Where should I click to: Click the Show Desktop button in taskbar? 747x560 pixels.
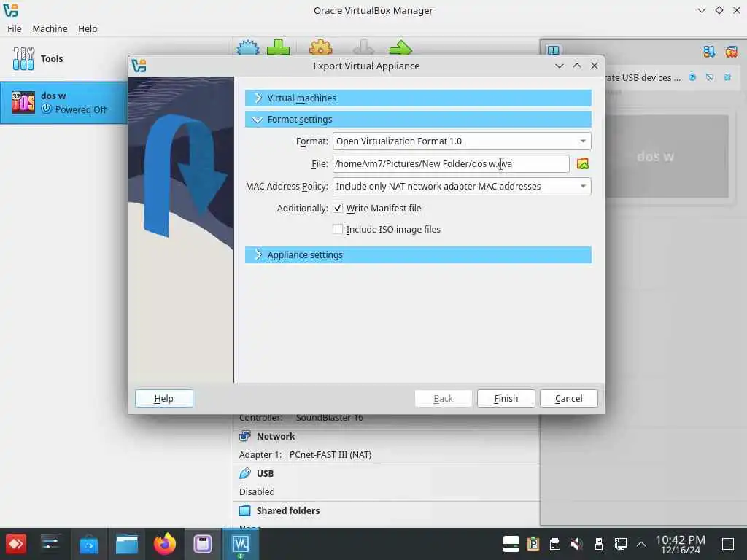[728, 544]
